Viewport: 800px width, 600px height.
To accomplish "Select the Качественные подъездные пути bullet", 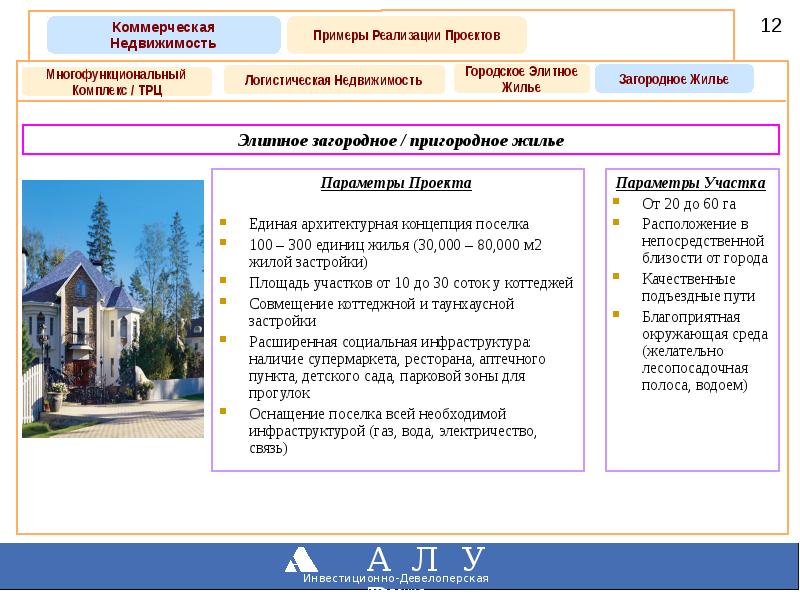I will point(698,287).
